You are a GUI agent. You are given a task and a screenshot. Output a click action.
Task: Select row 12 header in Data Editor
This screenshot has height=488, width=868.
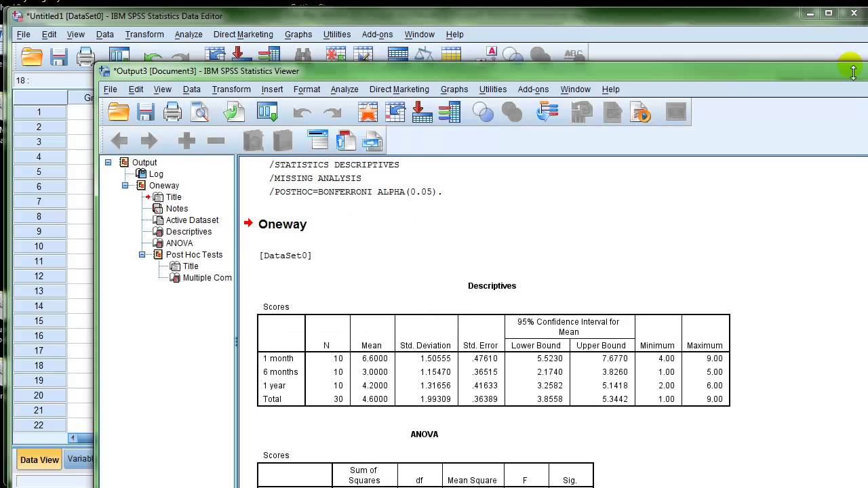(39, 276)
